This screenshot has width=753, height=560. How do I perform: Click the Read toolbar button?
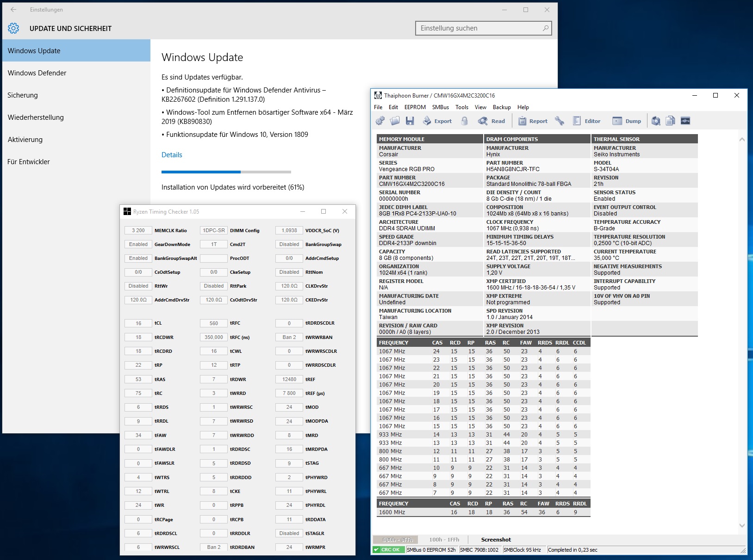pos(492,121)
